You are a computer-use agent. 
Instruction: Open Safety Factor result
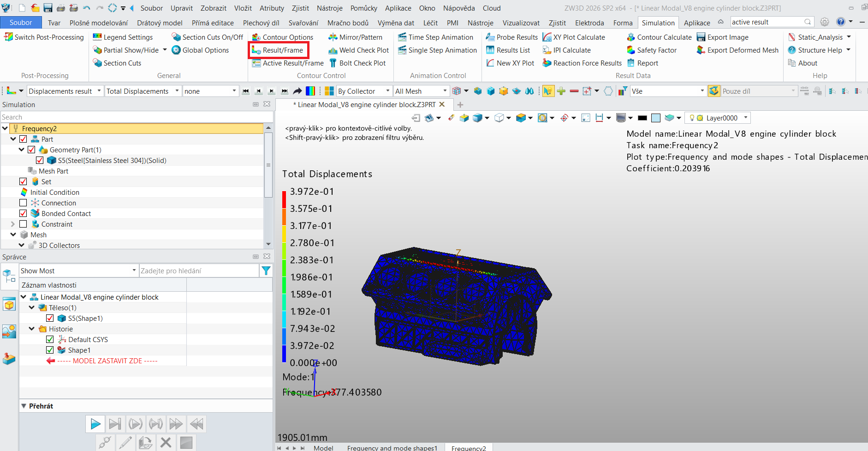tap(651, 50)
